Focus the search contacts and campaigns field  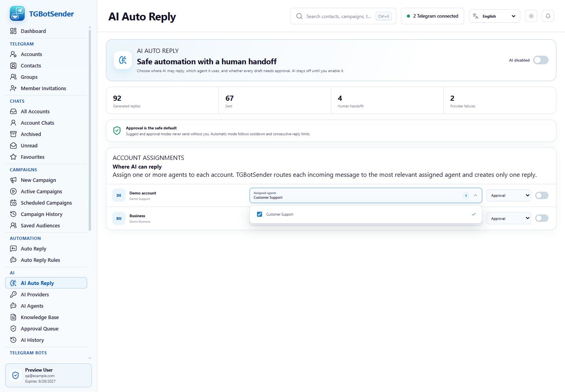(343, 16)
